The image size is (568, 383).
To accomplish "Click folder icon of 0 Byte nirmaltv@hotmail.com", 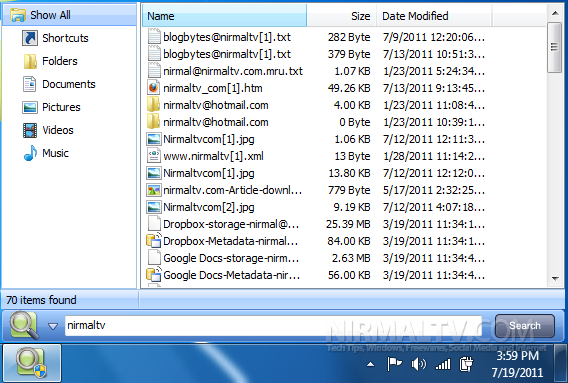I will pyautogui.click(x=154, y=122).
